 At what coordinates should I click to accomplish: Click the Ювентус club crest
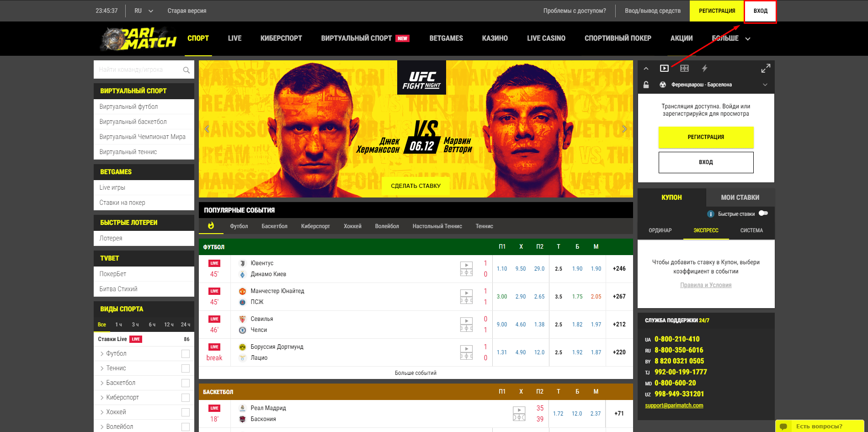tap(243, 263)
